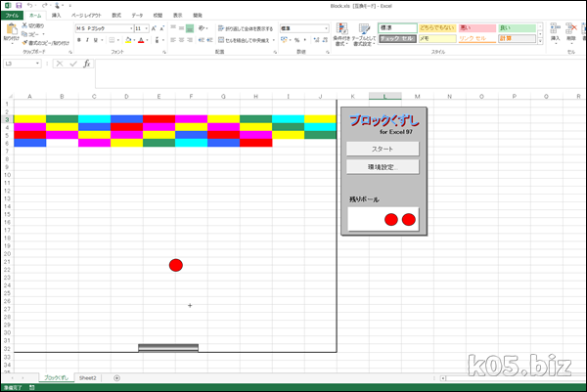The width and height of the screenshot is (587, 392).
Task: Toggle Center horizontal alignment
Action: click(x=181, y=40)
